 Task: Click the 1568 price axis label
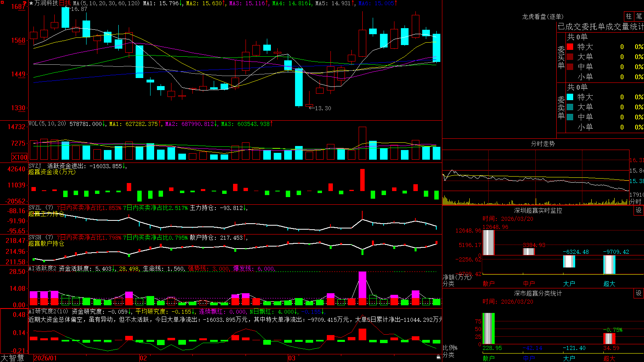[18, 40]
